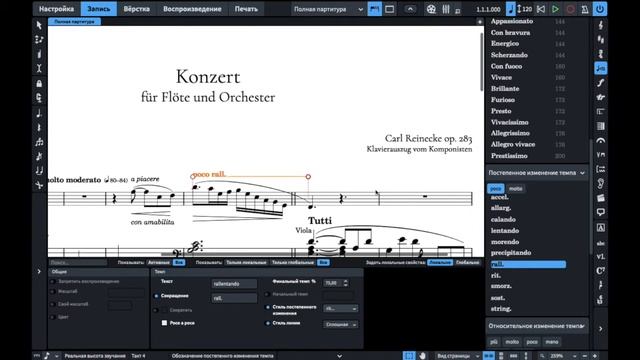The height and width of the screenshot is (360, 640).
Task: Toggle the Цвет property switch
Action: 53,317
